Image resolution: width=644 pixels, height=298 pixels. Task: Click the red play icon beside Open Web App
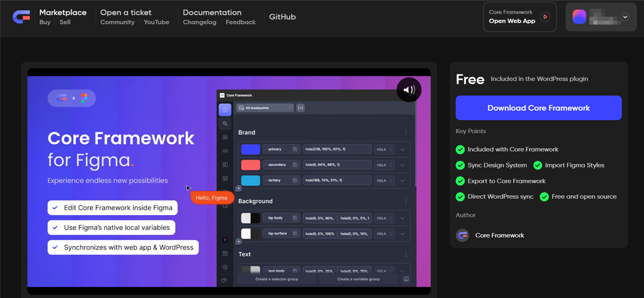click(x=545, y=17)
